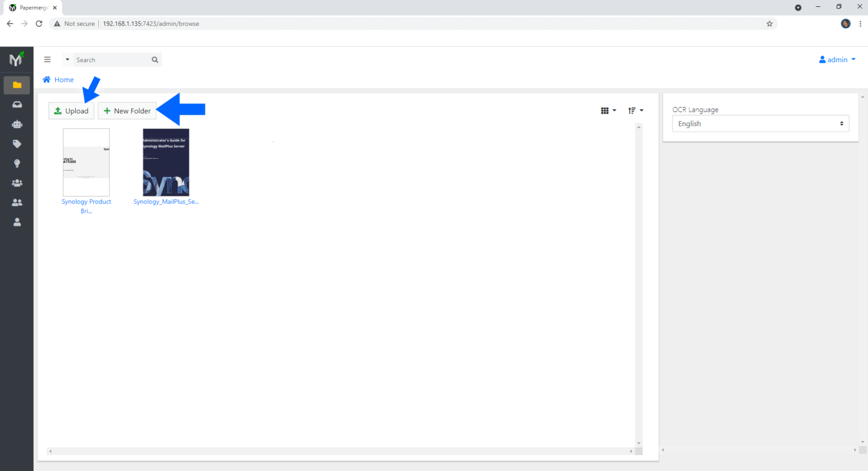Click the Upload button
Screen dimensions: 868x471
(x=71, y=111)
